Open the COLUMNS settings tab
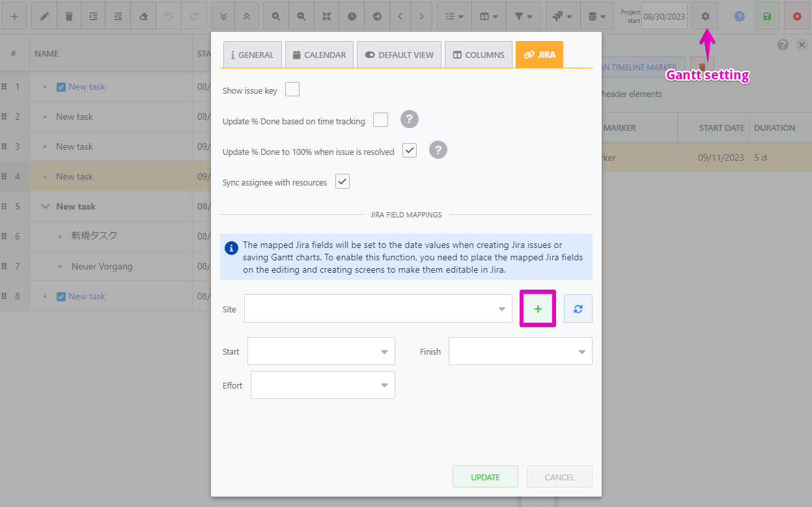Image resolution: width=812 pixels, height=507 pixels. point(478,55)
